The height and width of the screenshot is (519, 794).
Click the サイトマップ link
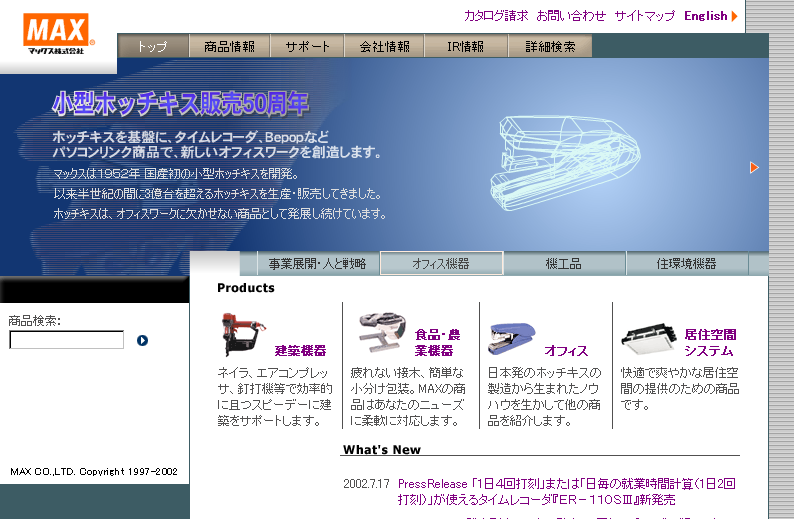click(645, 16)
